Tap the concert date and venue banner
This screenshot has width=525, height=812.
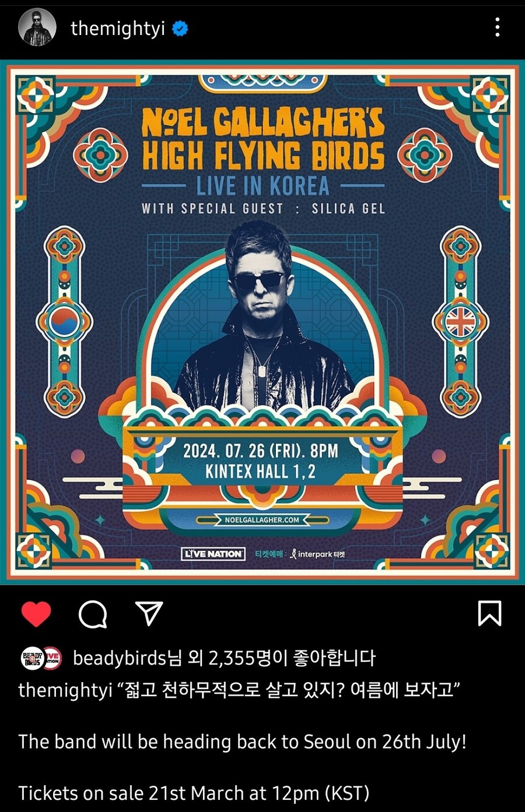[261, 461]
